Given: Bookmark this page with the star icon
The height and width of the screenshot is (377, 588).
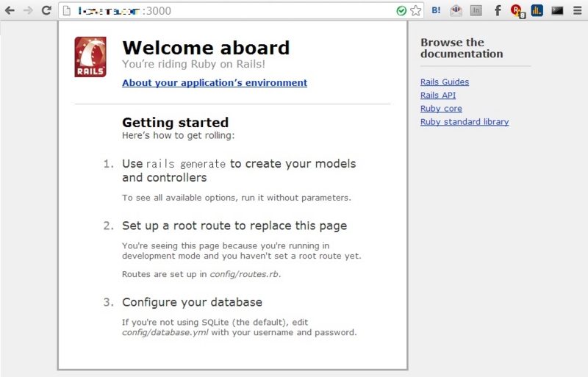Looking at the screenshot, I should (415, 11).
